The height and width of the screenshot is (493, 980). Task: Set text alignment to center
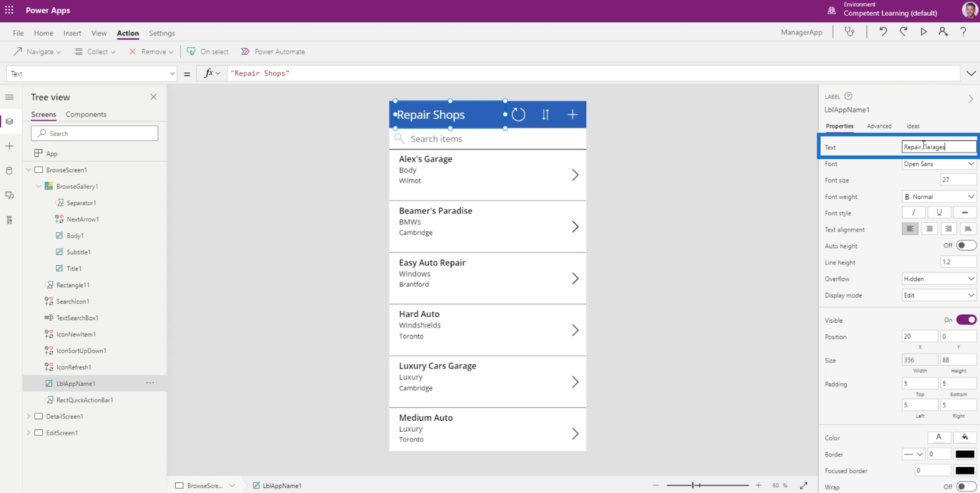point(930,229)
